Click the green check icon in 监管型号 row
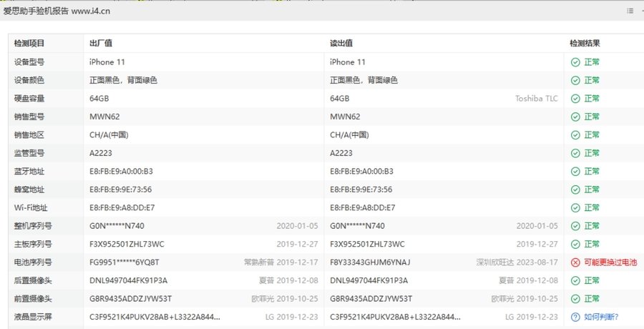The height and width of the screenshot is (329, 644). click(575, 153)
